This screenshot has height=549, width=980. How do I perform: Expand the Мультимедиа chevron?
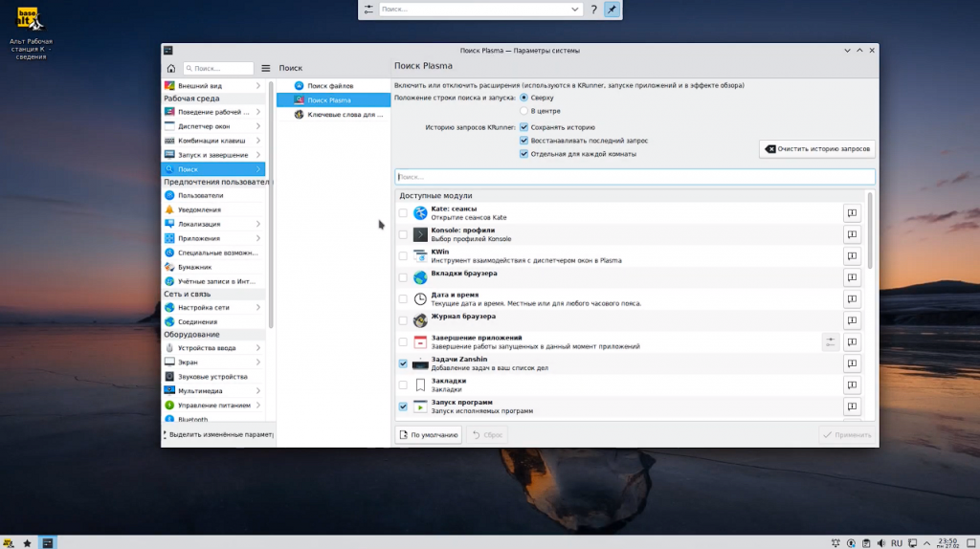(x=258, y=391)
